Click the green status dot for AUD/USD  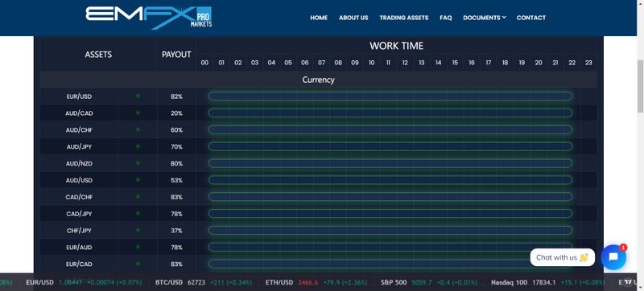(x=138, y=180)
